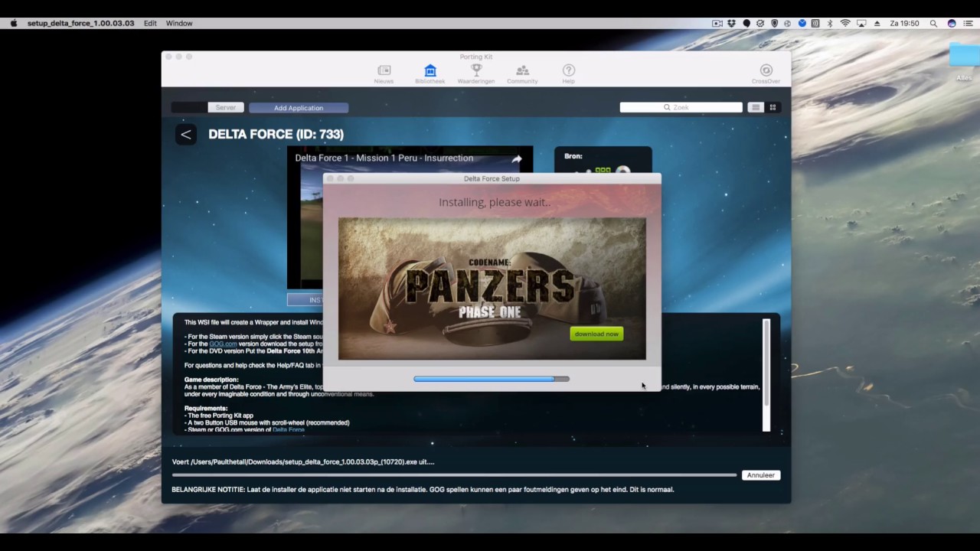980x551 pixels.
Task: Open the Window menu
Action: pyautogui.click(x=179, y=24)
